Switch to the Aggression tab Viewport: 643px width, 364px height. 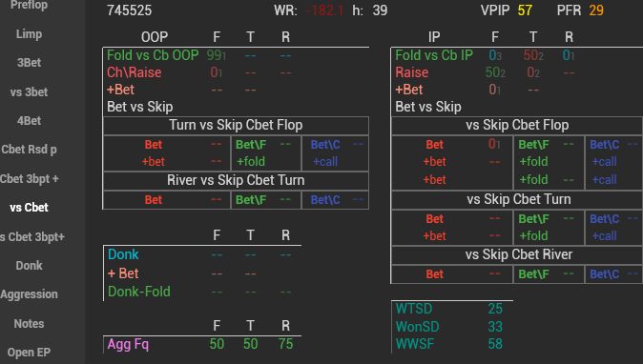[29, 294]
